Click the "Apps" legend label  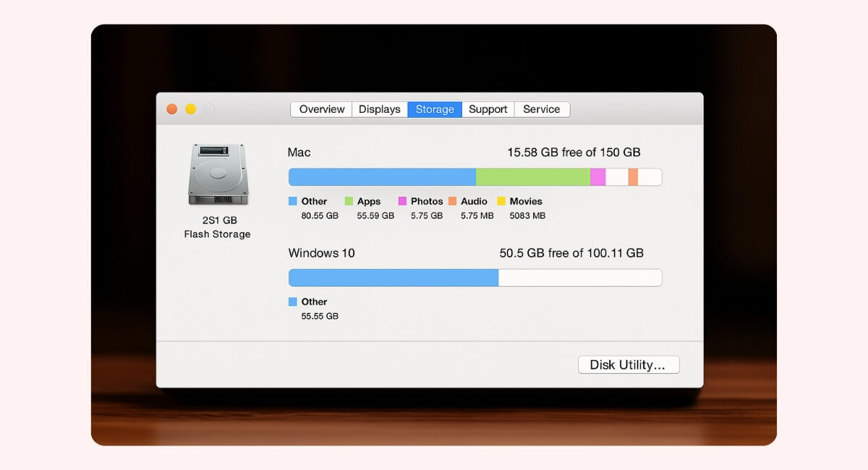click(x=369, y=201)
